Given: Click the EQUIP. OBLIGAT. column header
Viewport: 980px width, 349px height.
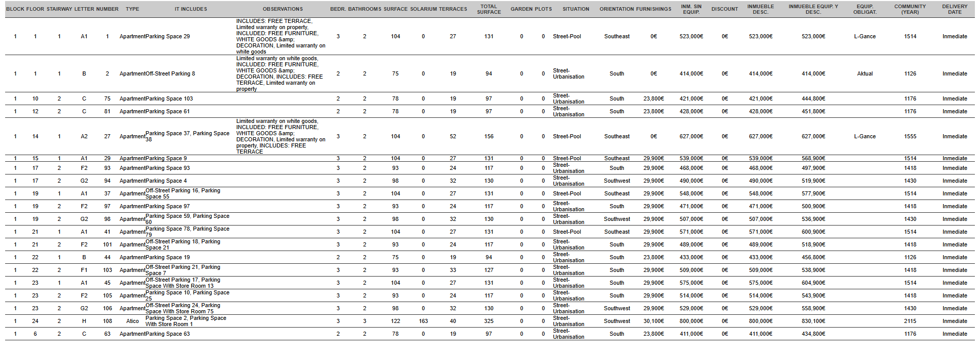Looking at the screenshot, I should coord(865,9).
